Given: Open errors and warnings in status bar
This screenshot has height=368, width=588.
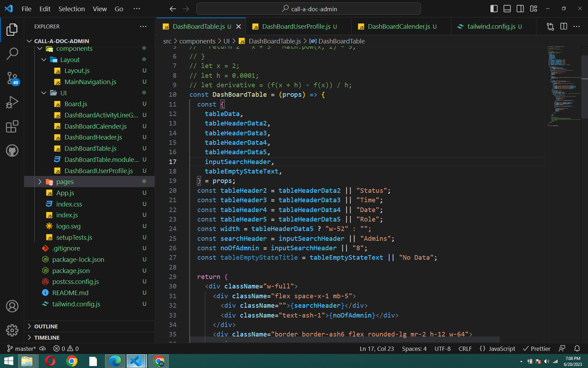Looking at the screenshot, I should 66,348.
